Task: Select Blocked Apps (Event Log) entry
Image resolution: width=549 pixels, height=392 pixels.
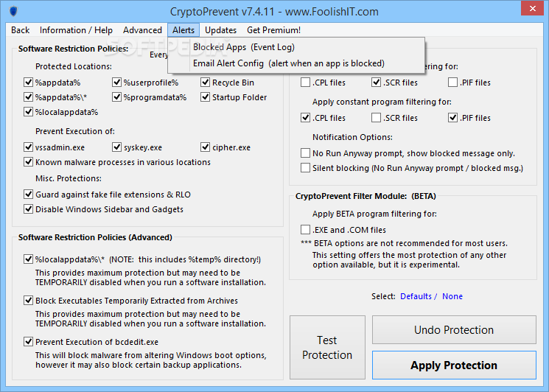Action: [x=296, y=47]
